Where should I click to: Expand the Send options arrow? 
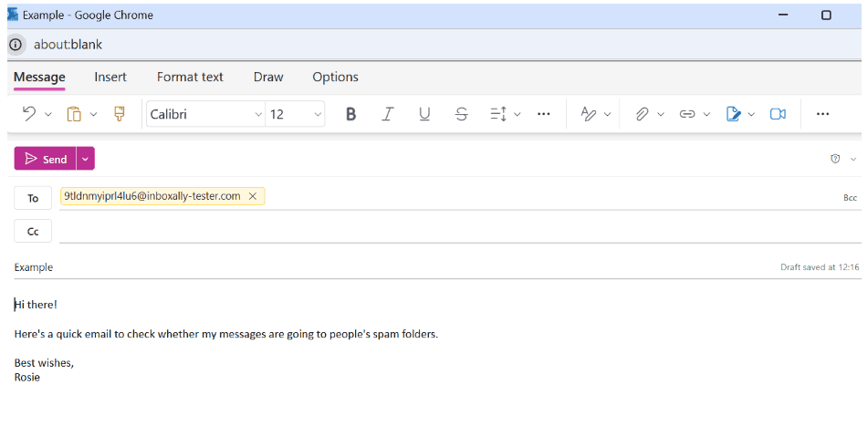pos(85,159)
